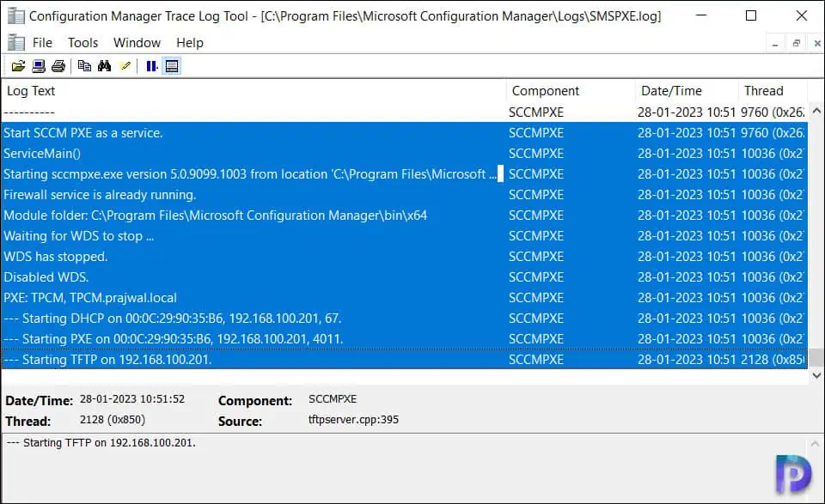Select the 'Firewall service is already running.' row
Viewport: 825px width, 504px height.
pyautogui.click(x=404, y=194)
